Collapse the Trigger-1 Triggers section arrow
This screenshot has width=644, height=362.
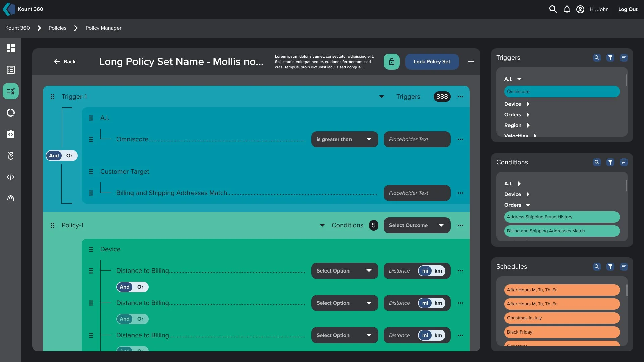click(382, 97)
